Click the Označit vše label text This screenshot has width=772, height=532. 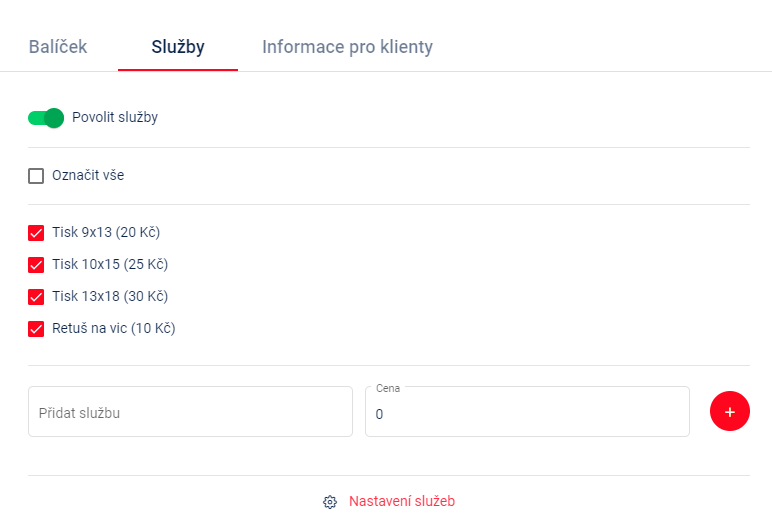[88, 175]
